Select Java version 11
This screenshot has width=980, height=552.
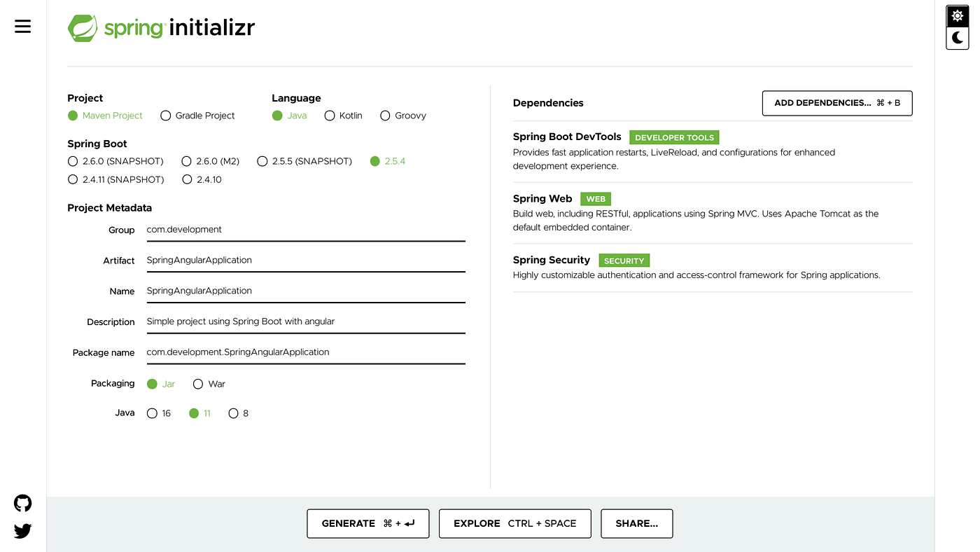point(200,413)
